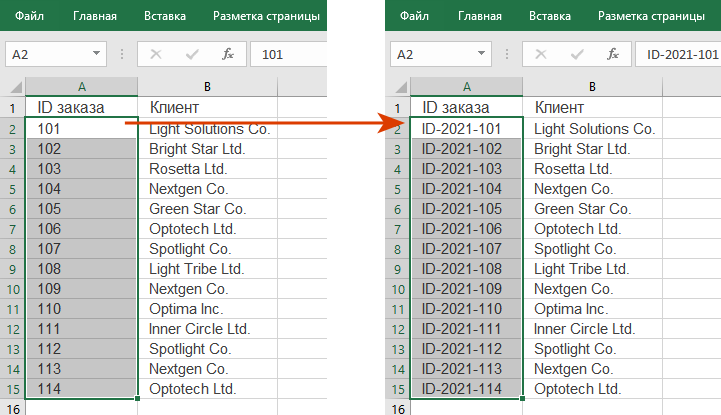Open Вставка tab in left window
The width and height of the screenshot is (721, 415).
coord(165,16)
